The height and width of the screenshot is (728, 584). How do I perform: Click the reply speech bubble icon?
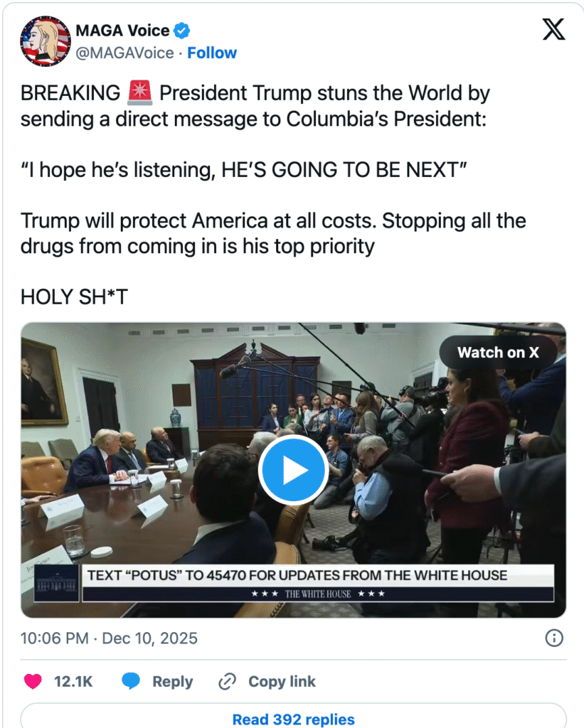tap(131, 682)
